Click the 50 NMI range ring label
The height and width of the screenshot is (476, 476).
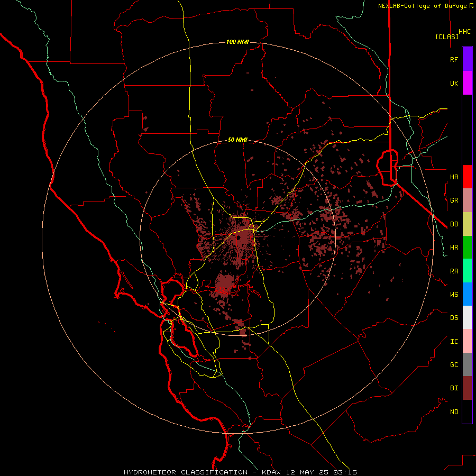click(237, 140)
